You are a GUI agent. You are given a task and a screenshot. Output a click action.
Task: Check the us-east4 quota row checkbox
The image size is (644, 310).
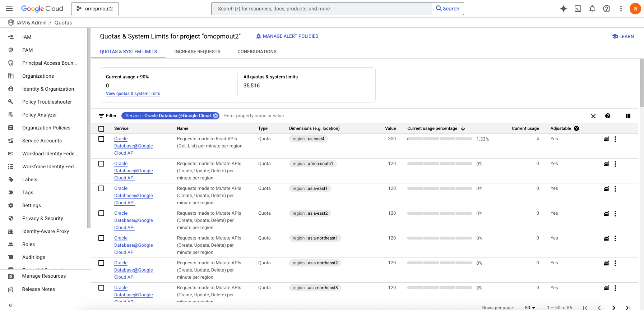tap(101, 139)
